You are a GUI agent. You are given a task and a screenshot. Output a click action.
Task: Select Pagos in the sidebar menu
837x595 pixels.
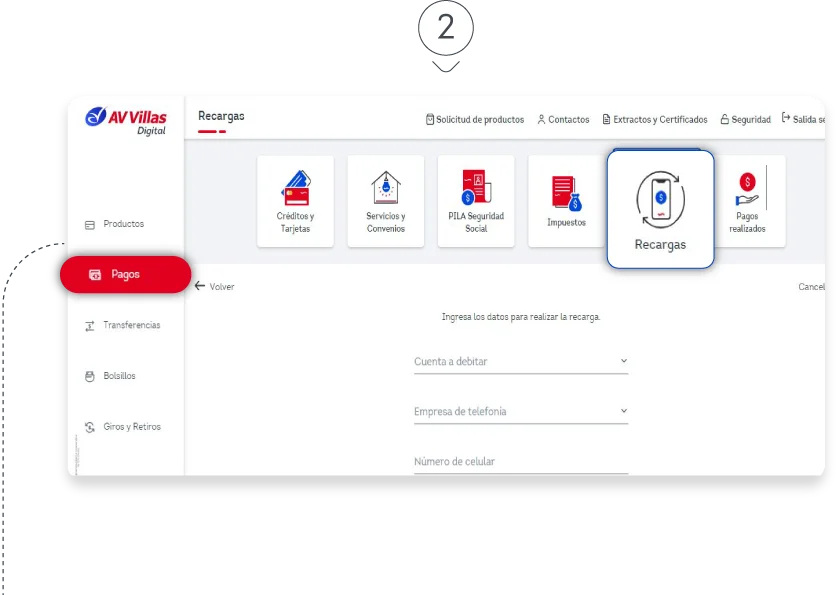click(x=125, y=274)
